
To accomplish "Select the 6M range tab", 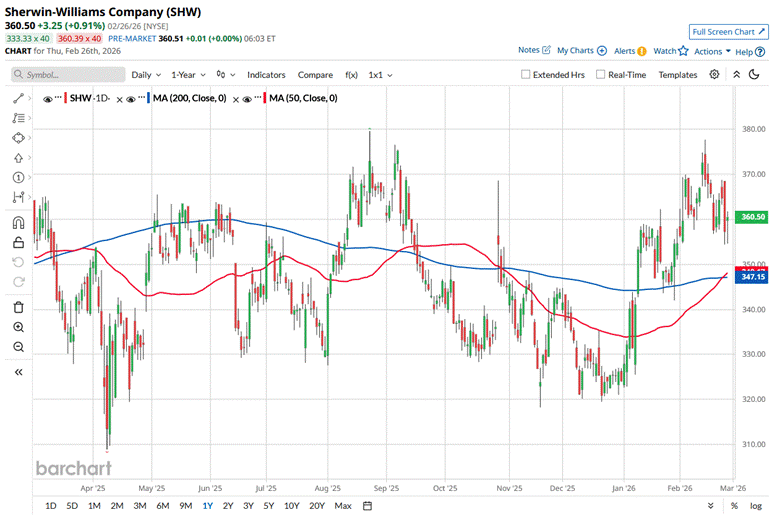I will point(163,506).
